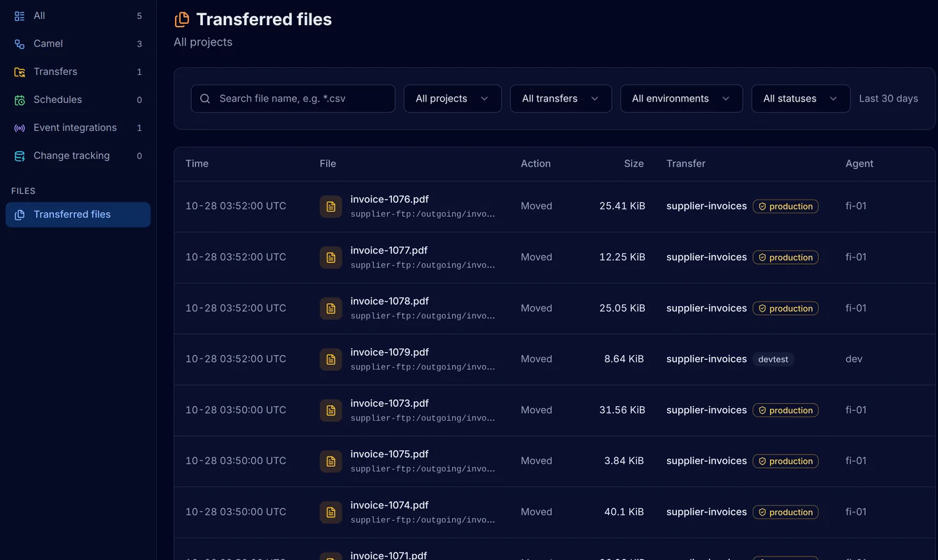This screenshot has width=938, height=560.
Task: Open invoice-1079.pdf file name
Action: click(x=389, y=352)
